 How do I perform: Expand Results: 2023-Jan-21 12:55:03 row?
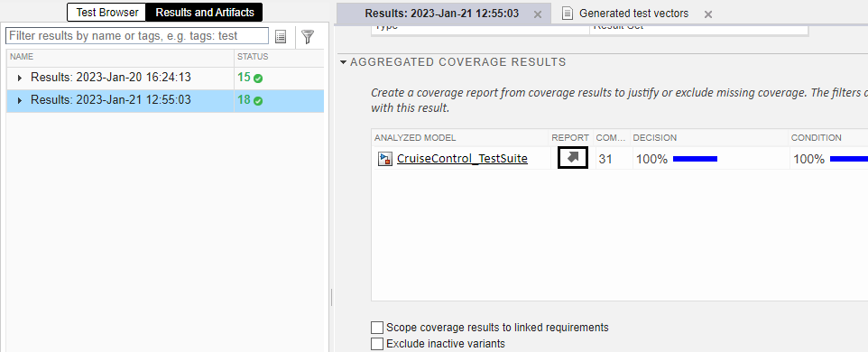pyautogui.click(x=20, y=100)
